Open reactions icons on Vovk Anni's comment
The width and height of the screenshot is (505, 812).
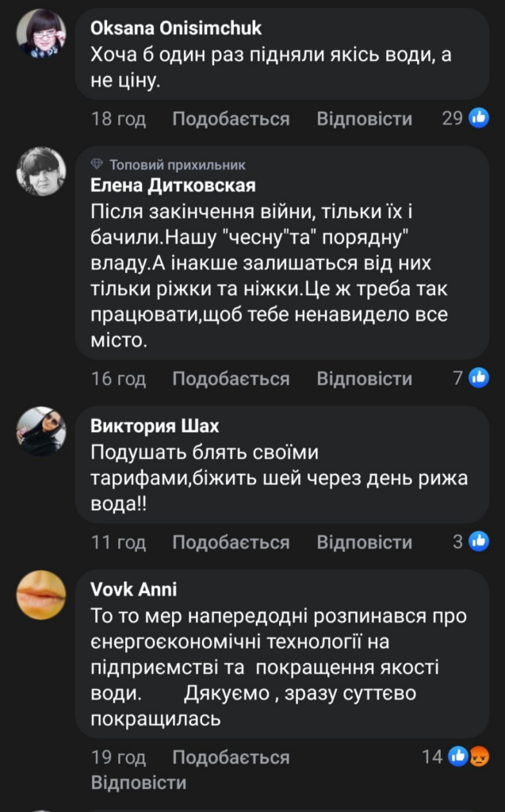469,756
